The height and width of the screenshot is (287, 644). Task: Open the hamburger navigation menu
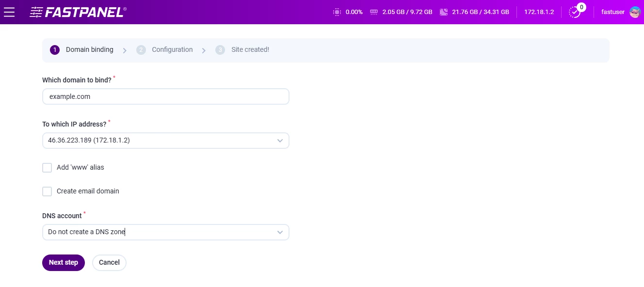9,12
